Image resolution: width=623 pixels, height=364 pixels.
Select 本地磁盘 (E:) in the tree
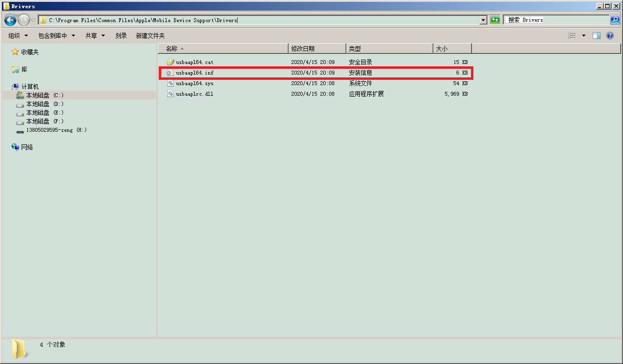(45, 113)
